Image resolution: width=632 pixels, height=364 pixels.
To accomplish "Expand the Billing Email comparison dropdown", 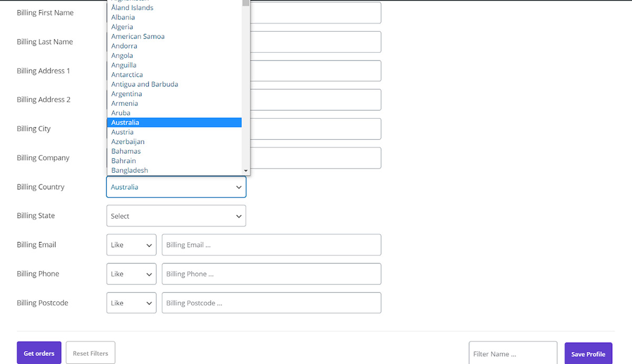I will point(131,244).
